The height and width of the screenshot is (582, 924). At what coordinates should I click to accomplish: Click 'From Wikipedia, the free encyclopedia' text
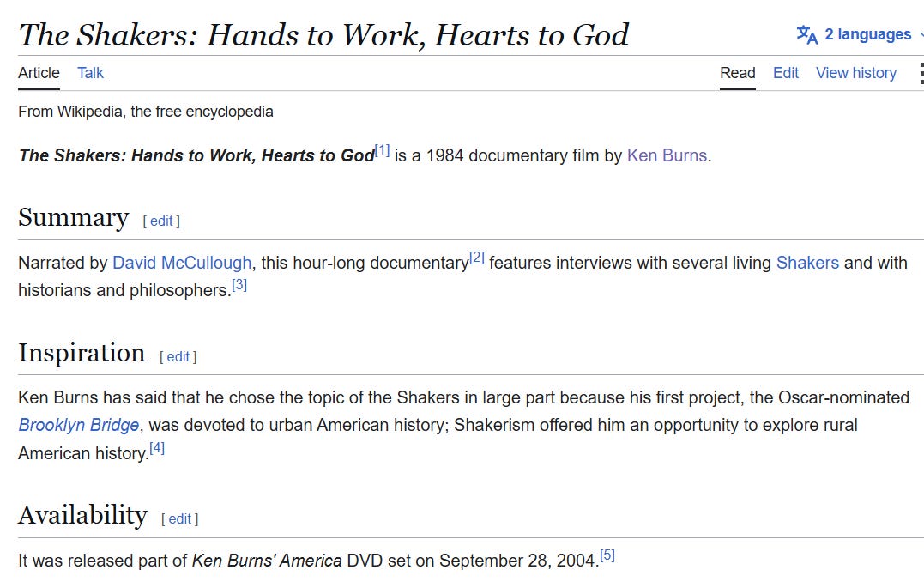[146, 112]
